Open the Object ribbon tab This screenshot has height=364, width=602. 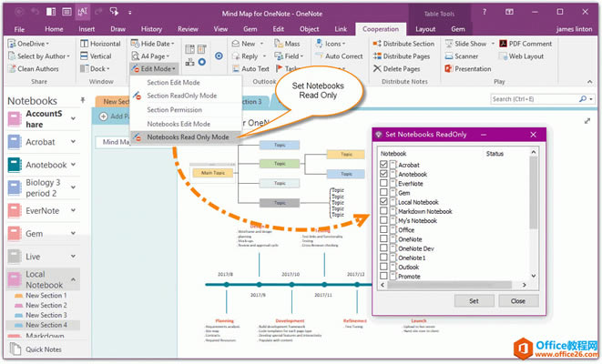coord(309,29)
